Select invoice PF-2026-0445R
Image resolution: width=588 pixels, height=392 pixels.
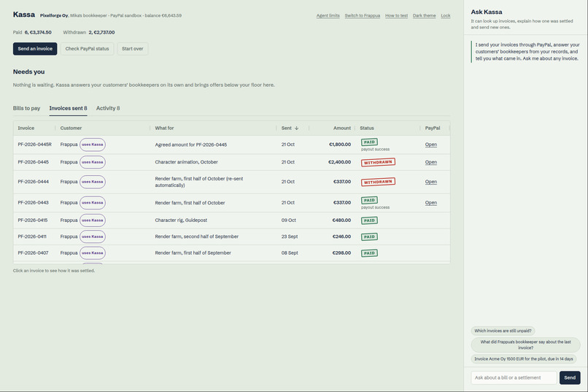point(34,145)
